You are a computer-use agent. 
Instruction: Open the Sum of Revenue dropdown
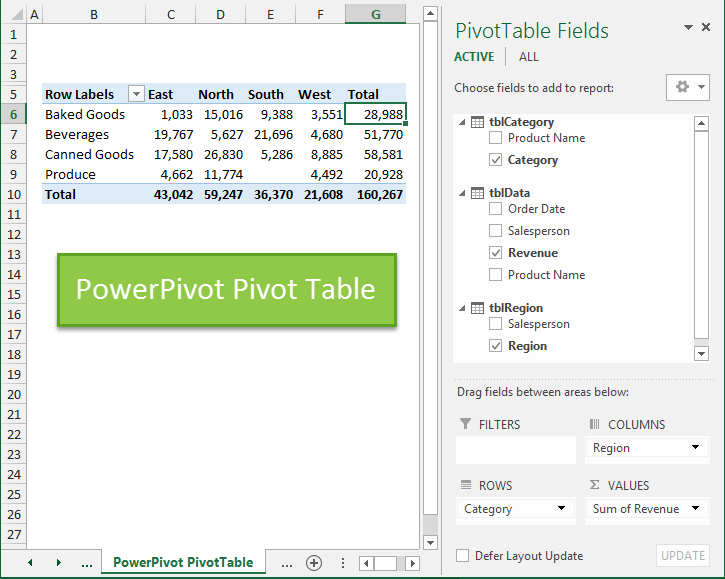click(694, 509)
